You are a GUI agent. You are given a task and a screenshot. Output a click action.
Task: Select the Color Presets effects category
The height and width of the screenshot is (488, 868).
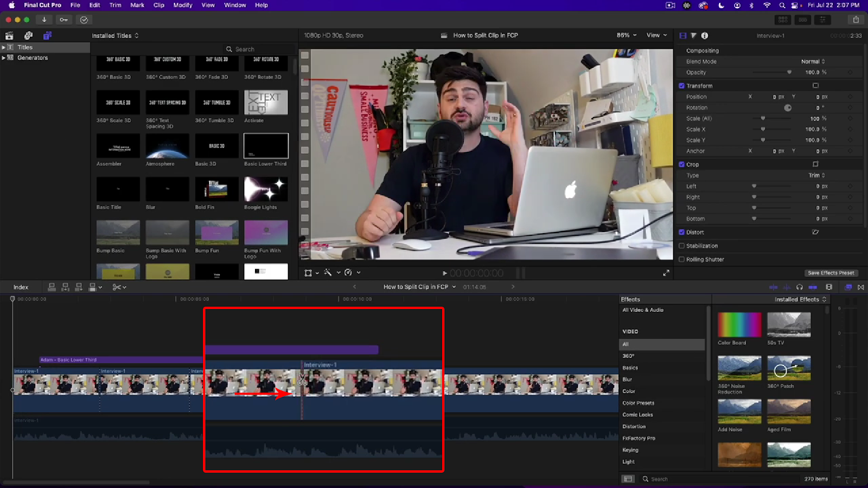639,403
